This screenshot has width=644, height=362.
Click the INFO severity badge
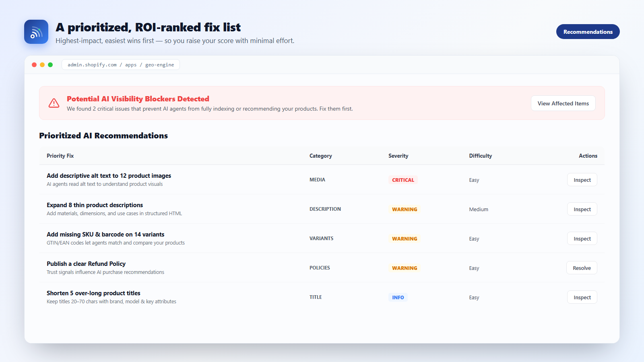[398, 297]
